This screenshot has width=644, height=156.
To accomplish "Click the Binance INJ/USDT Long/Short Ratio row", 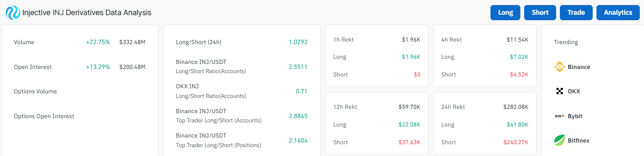I will tap(241, 66).
